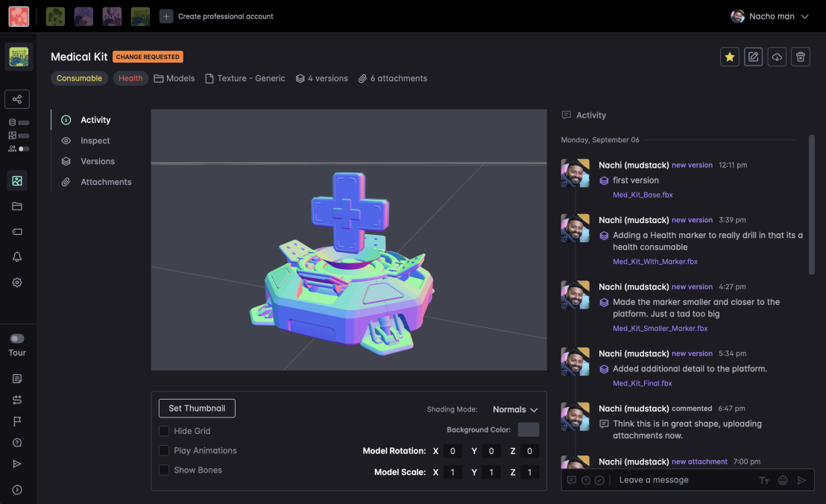Screen dimensions: 826x504
Task: Click the Models folder label
Action: pos(174,78)
